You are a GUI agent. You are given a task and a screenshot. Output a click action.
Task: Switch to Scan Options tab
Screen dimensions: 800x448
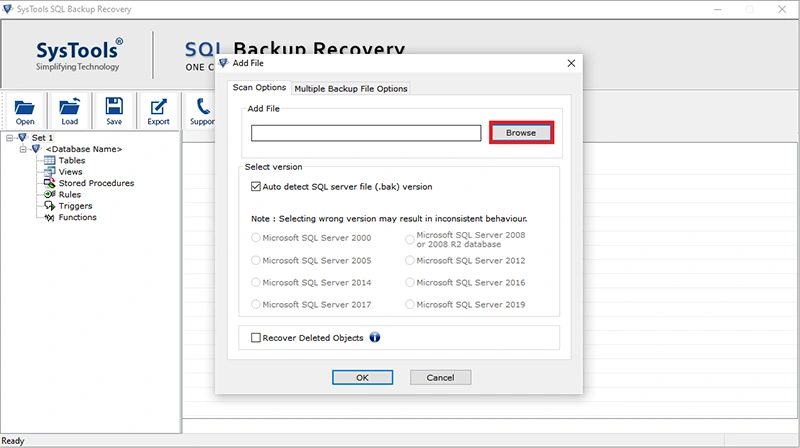(259, 87)
